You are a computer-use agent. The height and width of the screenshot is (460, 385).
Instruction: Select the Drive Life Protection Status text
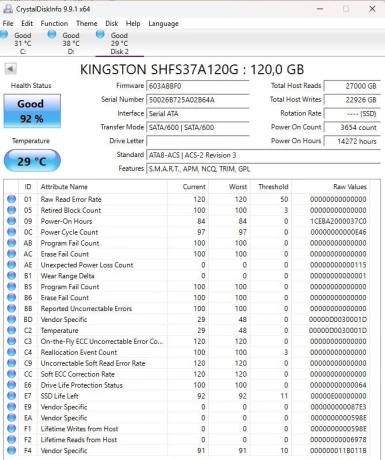click(82, 385)
